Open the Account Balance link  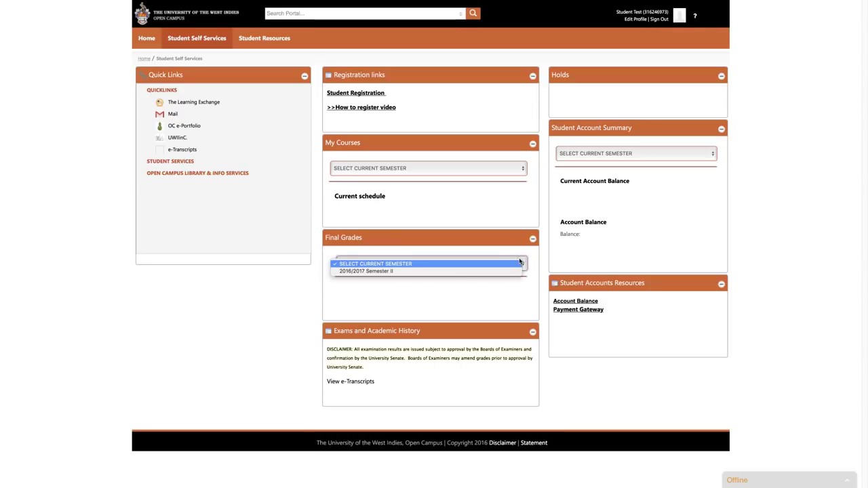tap(575, 301)
